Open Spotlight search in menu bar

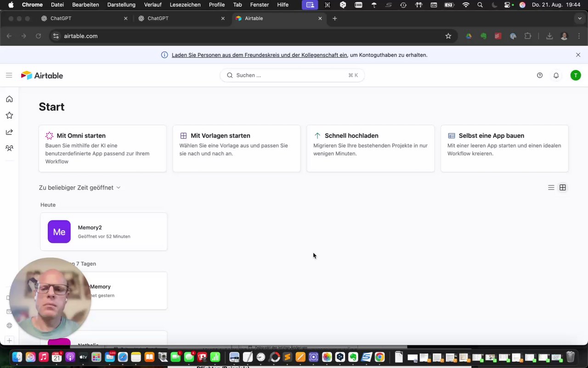(x=480, y=5)
